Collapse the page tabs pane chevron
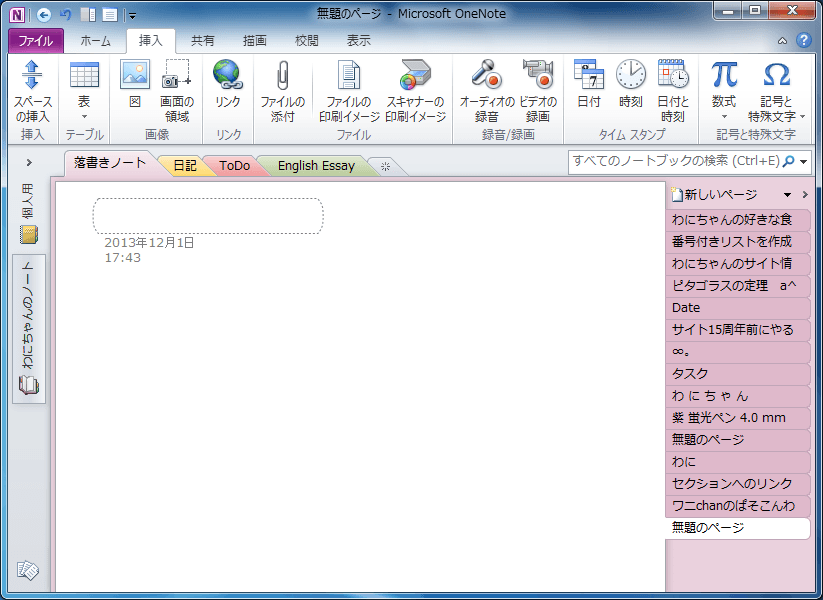 point(805,195)
